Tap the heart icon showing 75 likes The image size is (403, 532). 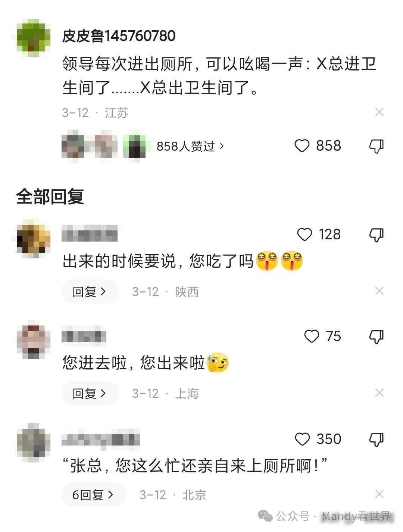(x=312, y=336)
